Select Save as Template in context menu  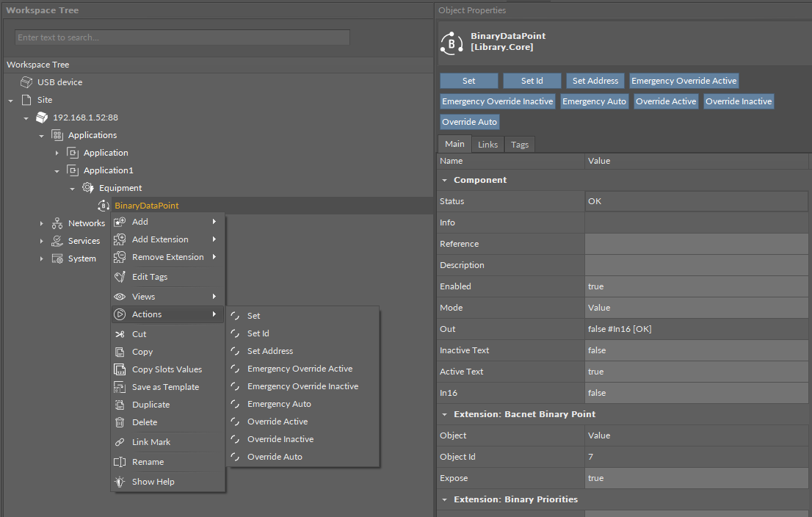point(165,387)
